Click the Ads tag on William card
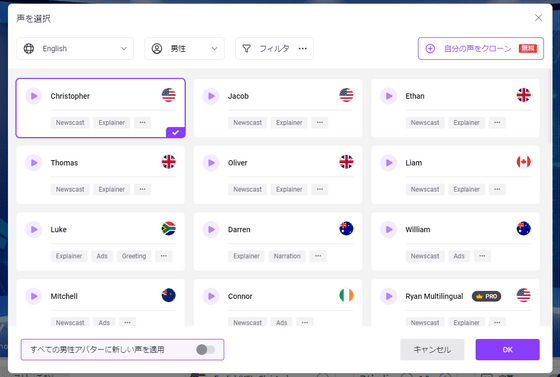Image resolution: width=560 pixels, height=377 pixels. [459, 256]
